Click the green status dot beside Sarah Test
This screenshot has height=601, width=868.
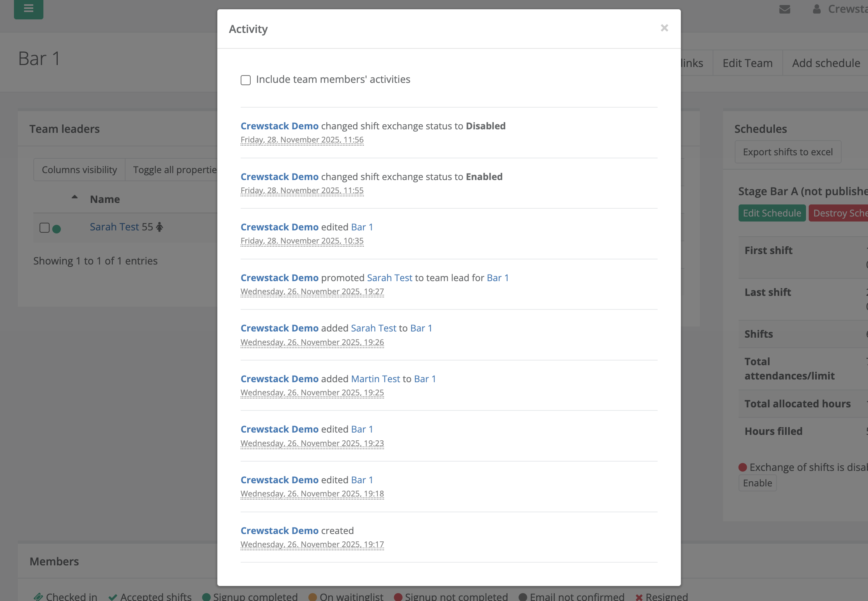(57, 228)
